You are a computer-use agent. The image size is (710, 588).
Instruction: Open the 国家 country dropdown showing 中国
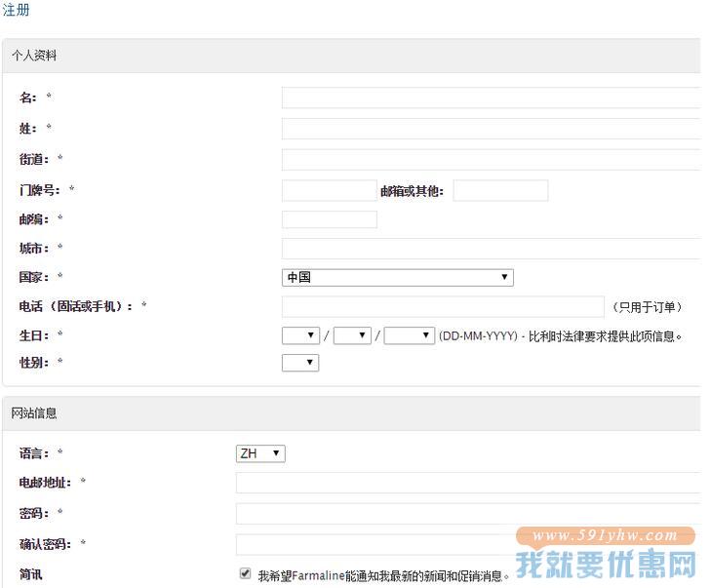[x=398, y=278]
